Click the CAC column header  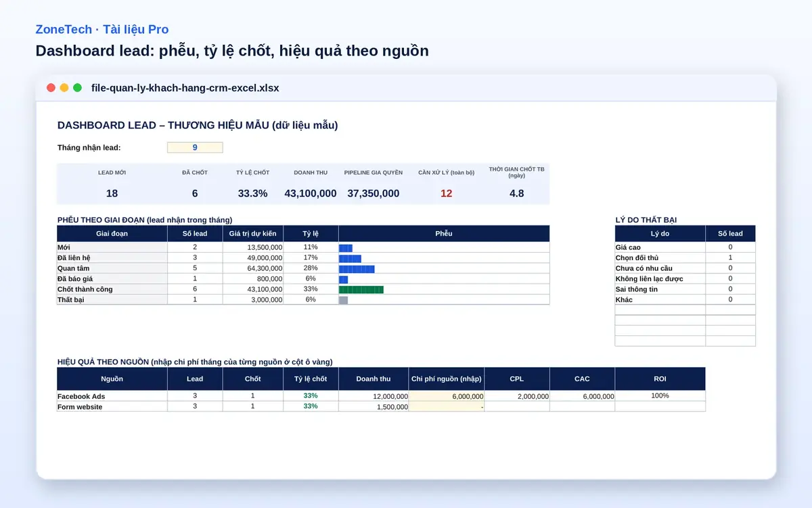tap(582, 379)
